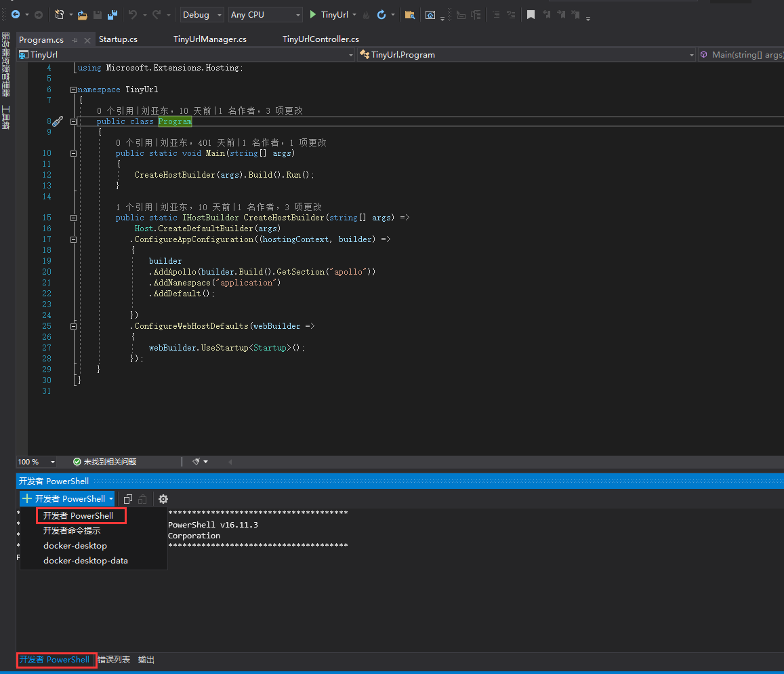Choose docker-desktop-data from the terminal menu
Viewport: 784px width, 674px height.
(85, 560)
